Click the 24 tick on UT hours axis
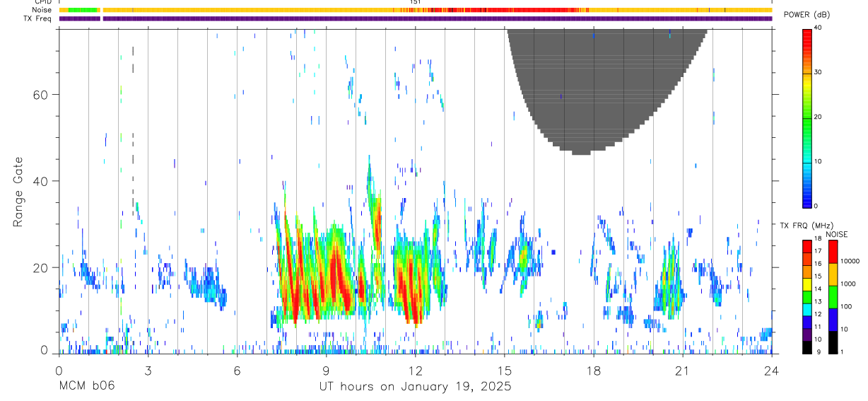The height and width of the screenshot is (401, 868). click(x=772, y=370)
